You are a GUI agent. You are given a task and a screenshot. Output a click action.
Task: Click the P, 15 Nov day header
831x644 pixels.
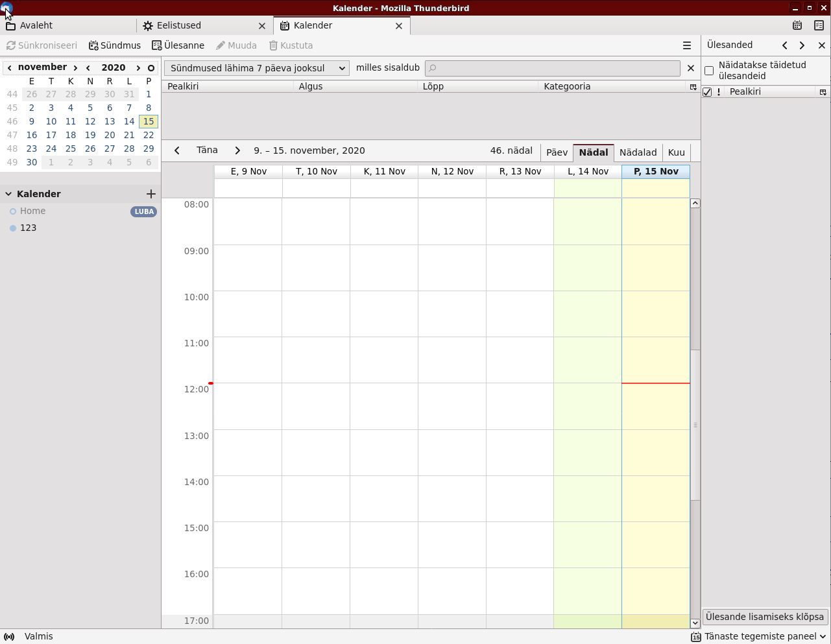(x=656, y=172)
